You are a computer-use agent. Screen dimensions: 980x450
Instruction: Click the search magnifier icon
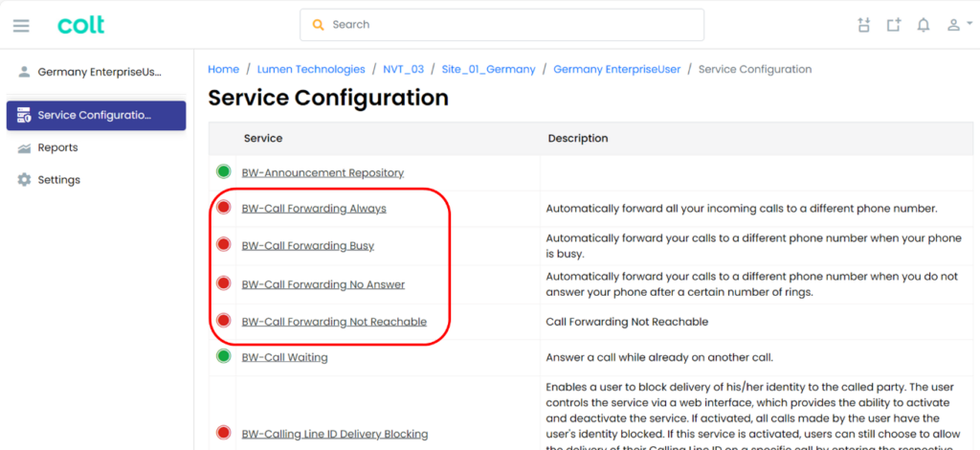coord(318,25)
